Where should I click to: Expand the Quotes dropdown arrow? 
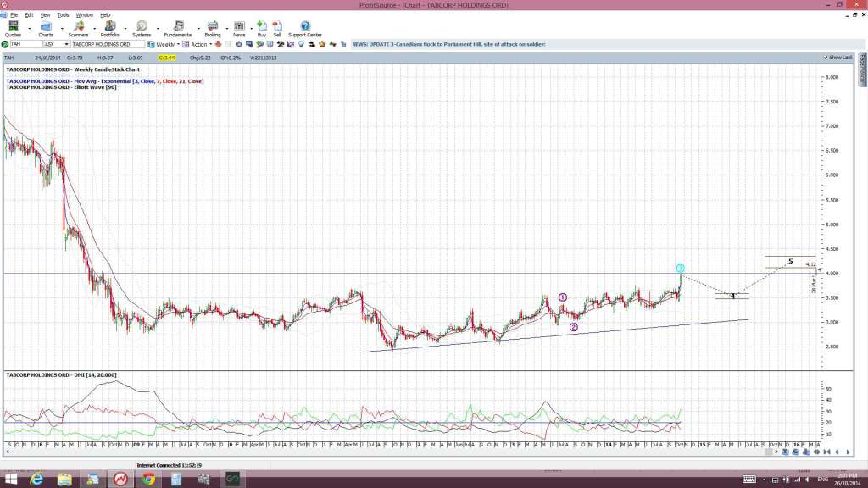pyautogui.click(x=30, y=29)
